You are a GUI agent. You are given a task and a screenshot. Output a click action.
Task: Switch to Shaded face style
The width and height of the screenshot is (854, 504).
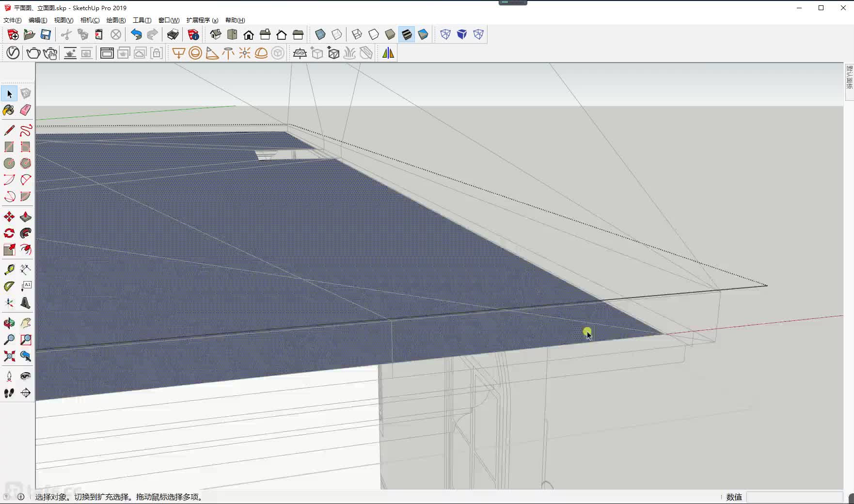coord(390,34)
